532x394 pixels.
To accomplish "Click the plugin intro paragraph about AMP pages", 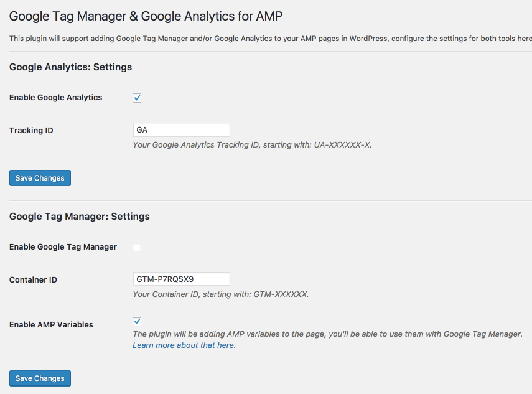I will (x=271, y=39).
